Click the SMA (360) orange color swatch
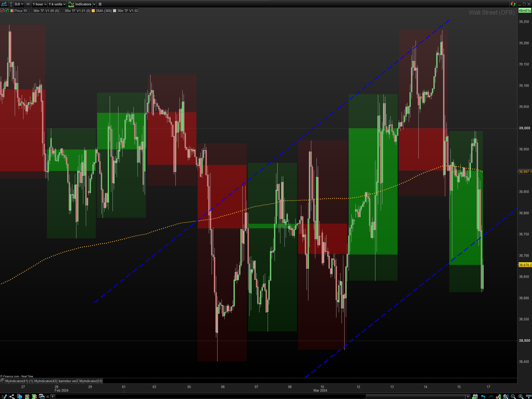 point(93,11)
